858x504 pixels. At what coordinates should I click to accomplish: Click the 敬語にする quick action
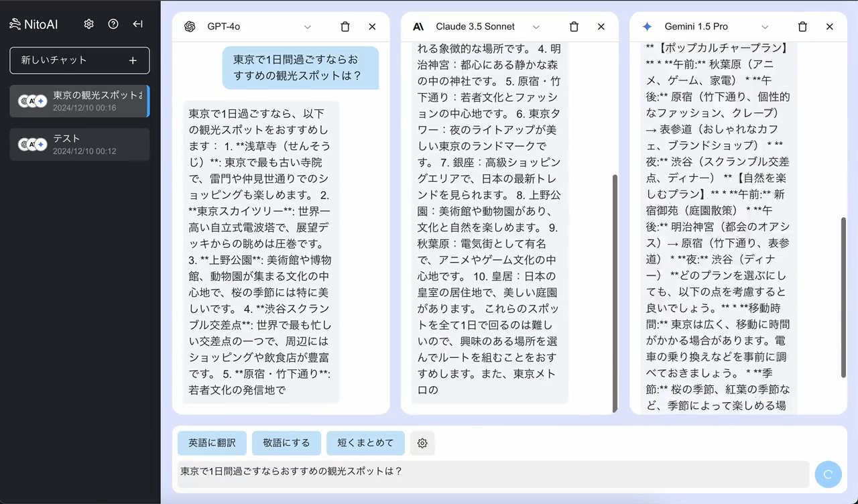pyautogui.click(x=286, y=443)
